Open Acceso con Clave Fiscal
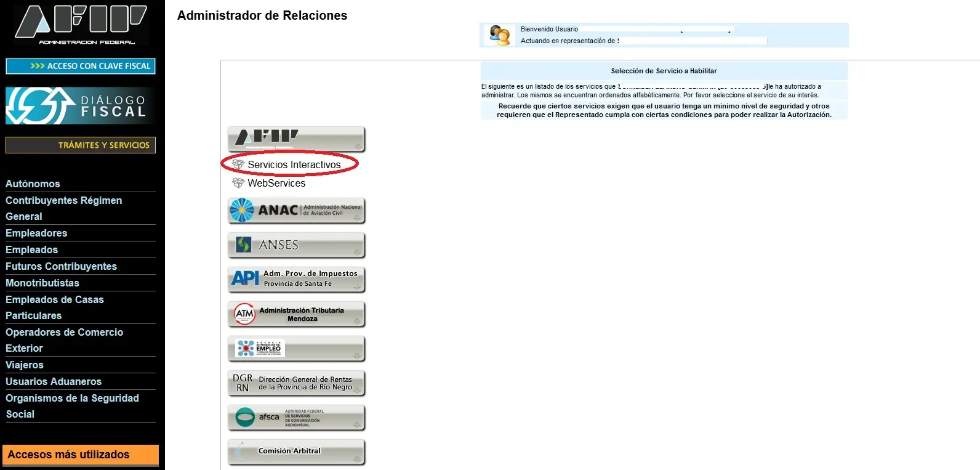 (x=81, y=66)
